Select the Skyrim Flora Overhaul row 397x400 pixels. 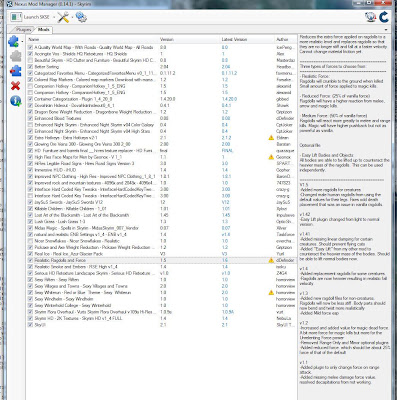pos(161,312)
